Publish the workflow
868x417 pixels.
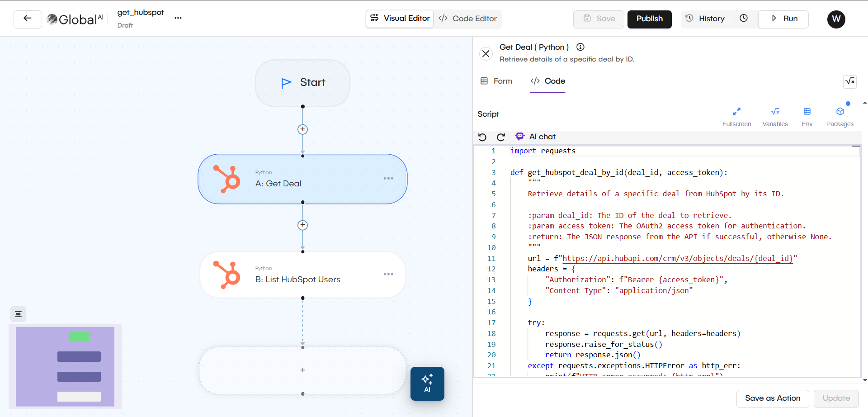tap(649, 19)
